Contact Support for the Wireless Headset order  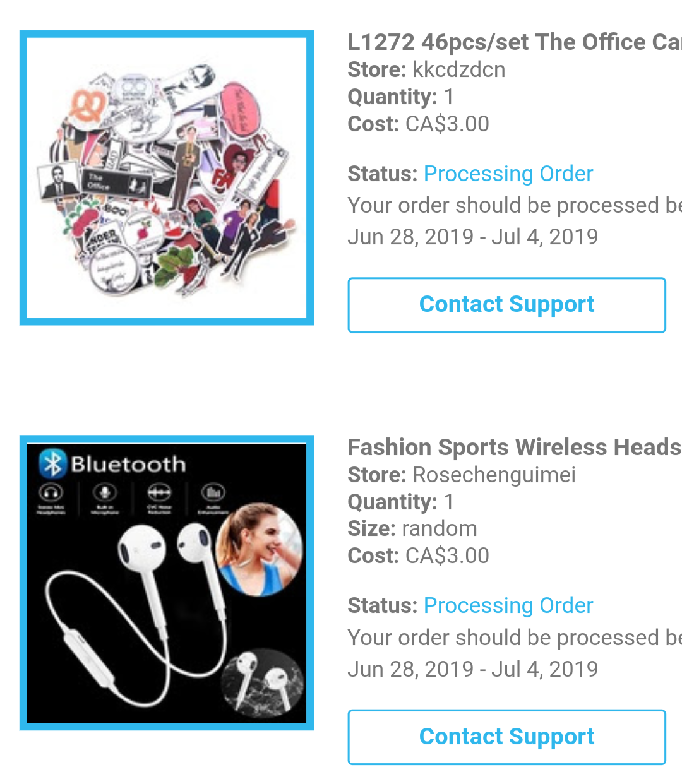pyautogui.click(x=506, y=737)
